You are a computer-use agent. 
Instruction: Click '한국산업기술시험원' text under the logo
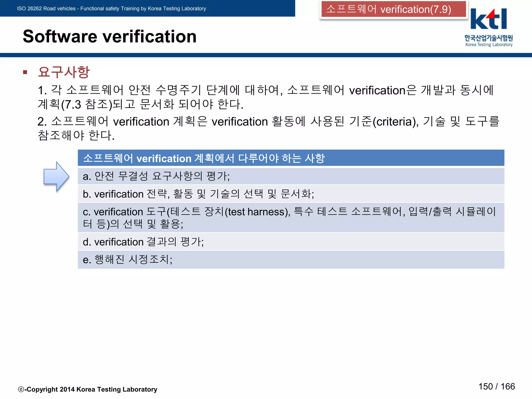(x=489, y=38)
